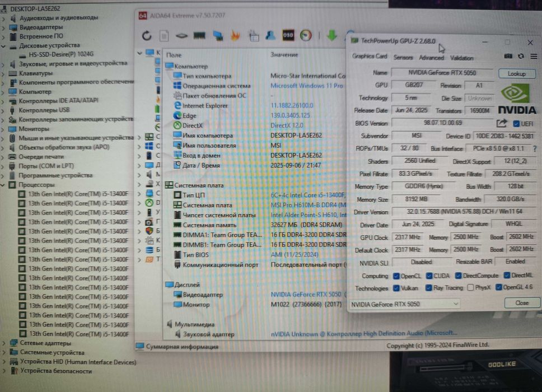Click the Поле column header
542x392 pixels.
174,55
